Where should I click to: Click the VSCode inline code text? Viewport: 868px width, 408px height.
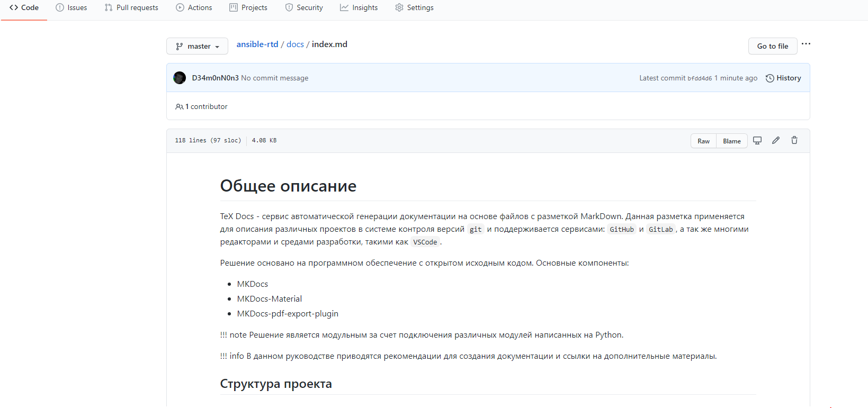pyautogui.click(x=425, y=242)
